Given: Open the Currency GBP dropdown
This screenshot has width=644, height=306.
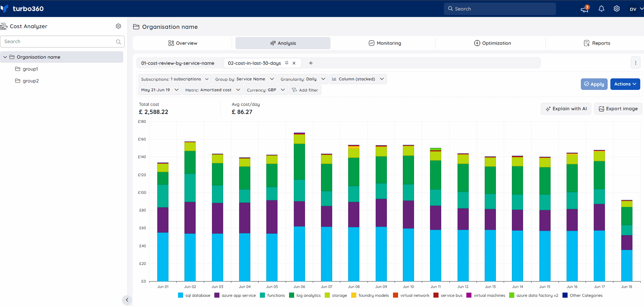Looking at the screenshot, I should (x=266, y=90).
